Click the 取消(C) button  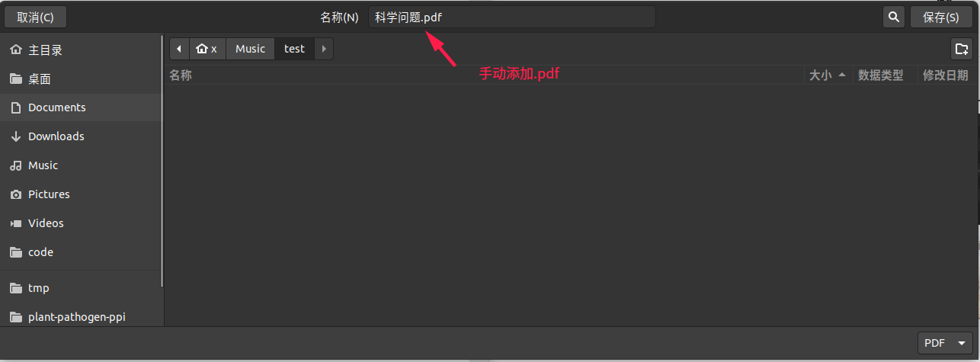coord(35,17)
